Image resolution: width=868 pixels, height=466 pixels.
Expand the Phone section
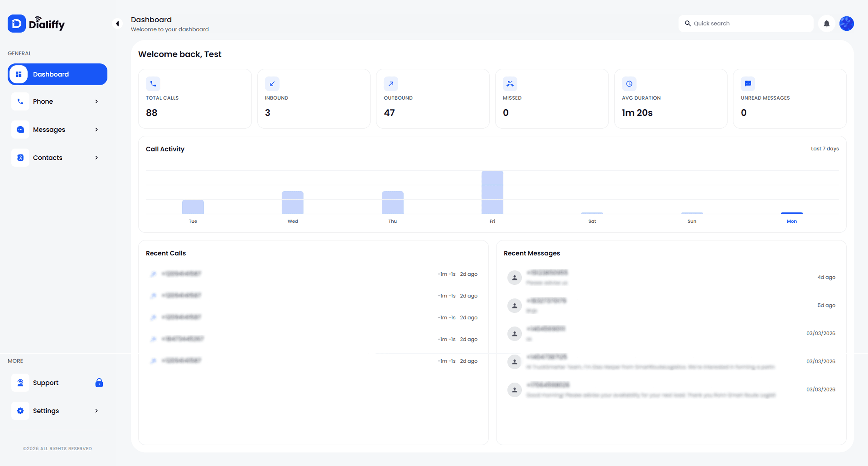(96, 101)
